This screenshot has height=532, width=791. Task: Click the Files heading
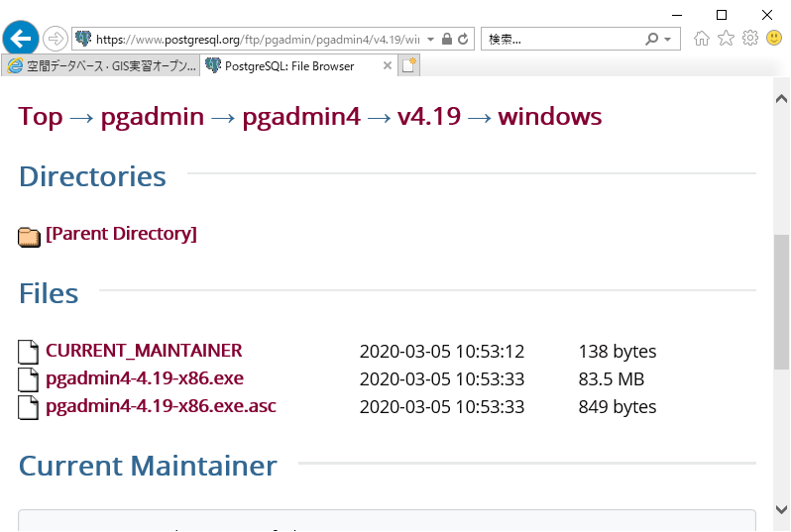click(x=49, y=293)
